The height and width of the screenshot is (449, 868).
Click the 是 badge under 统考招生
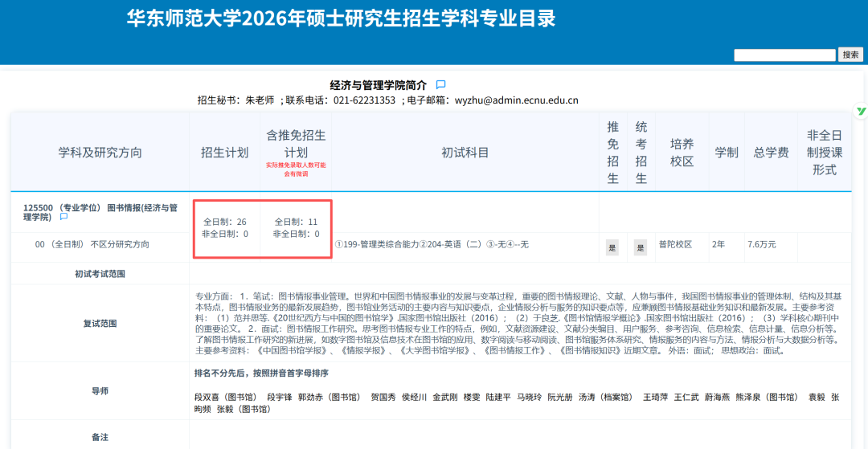641,247
